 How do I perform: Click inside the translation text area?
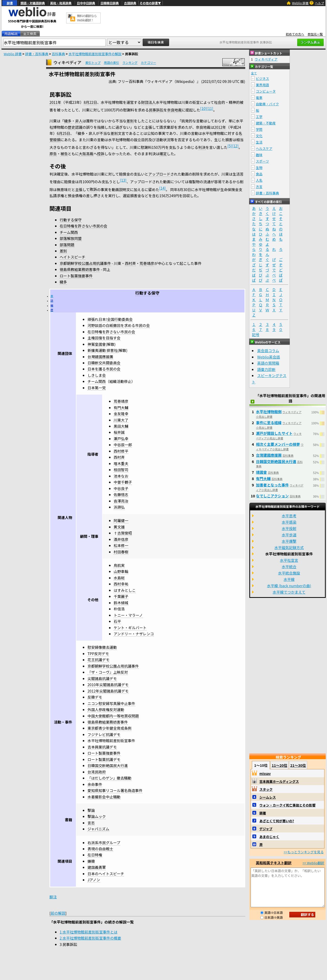288,887
